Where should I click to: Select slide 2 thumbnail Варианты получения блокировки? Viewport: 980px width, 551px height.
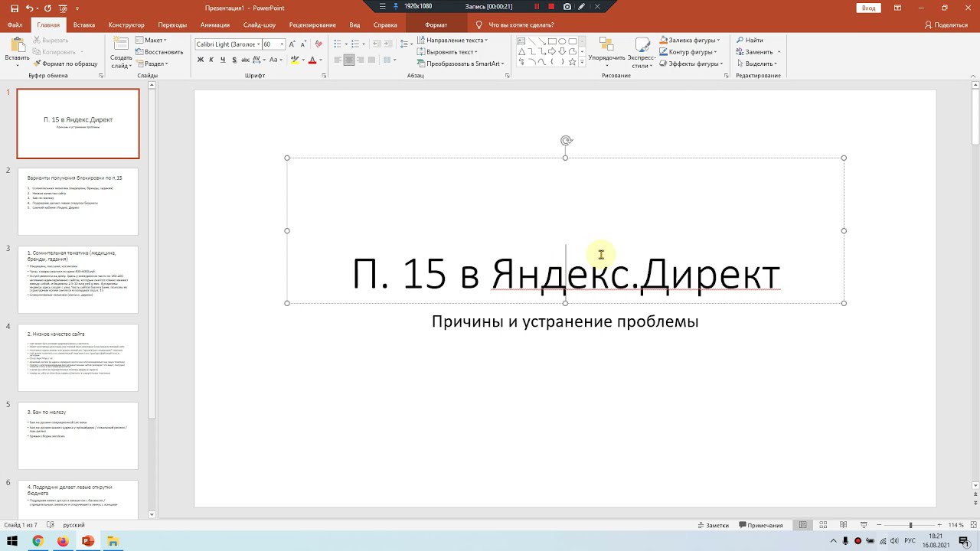[78, 201]
